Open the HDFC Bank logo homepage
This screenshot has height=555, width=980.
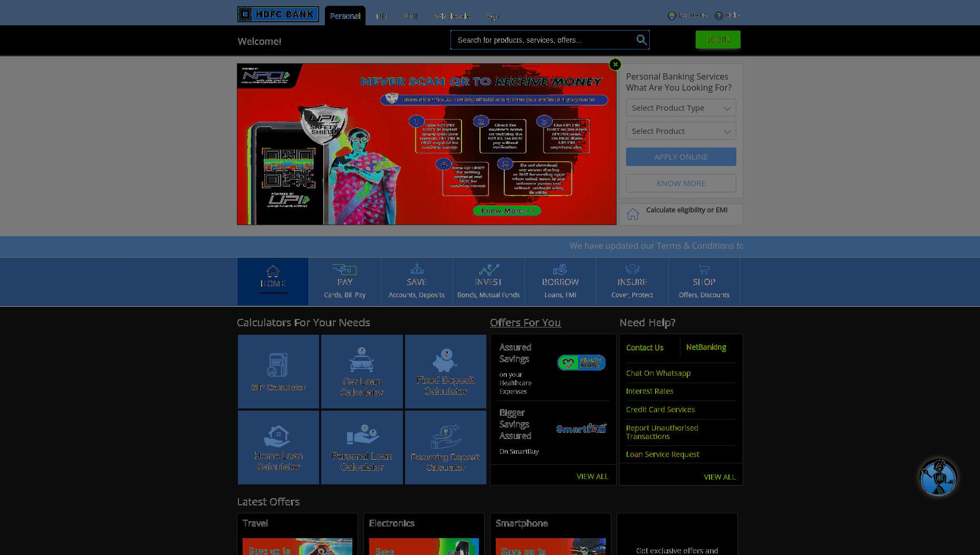point(278,14)
